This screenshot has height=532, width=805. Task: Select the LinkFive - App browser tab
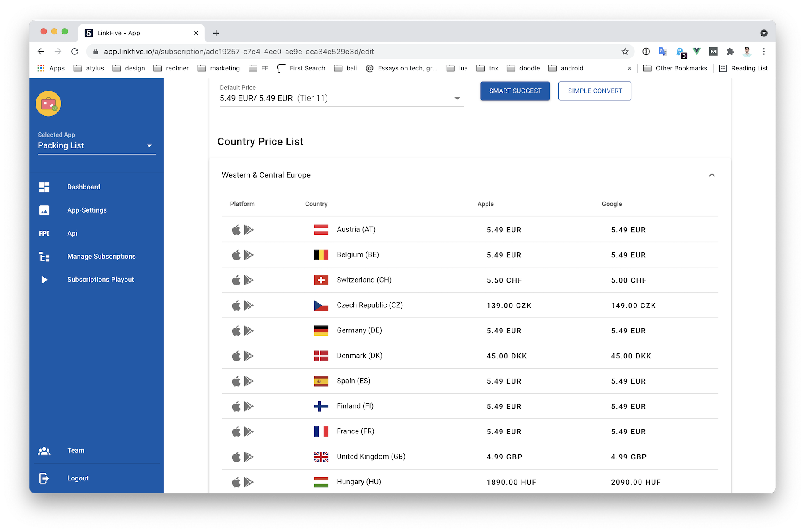coord(141,33)
